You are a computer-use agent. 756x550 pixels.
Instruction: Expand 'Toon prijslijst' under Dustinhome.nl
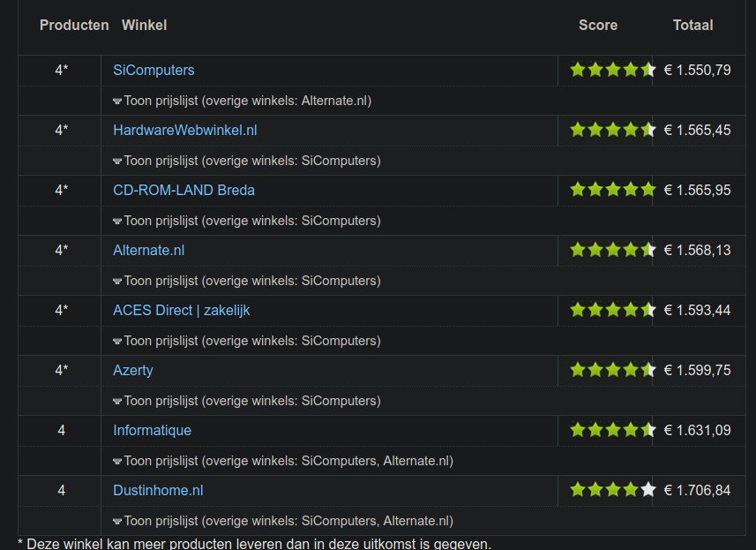coord(283,521)
